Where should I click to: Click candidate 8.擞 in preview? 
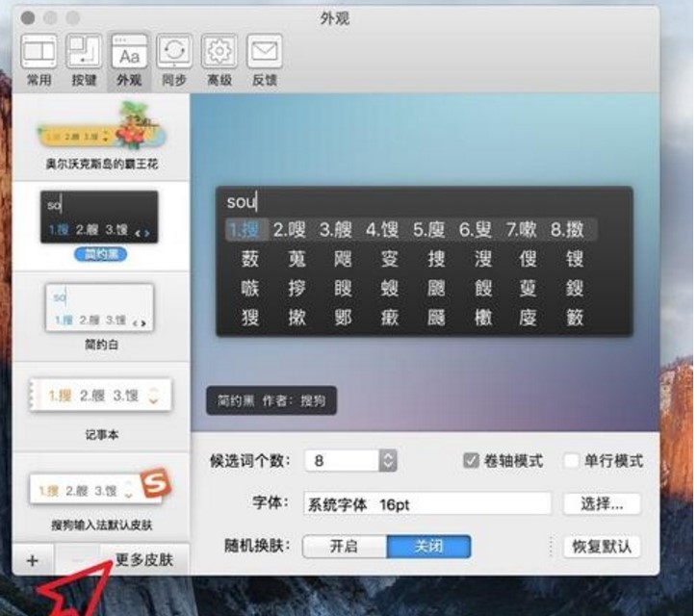567,230
